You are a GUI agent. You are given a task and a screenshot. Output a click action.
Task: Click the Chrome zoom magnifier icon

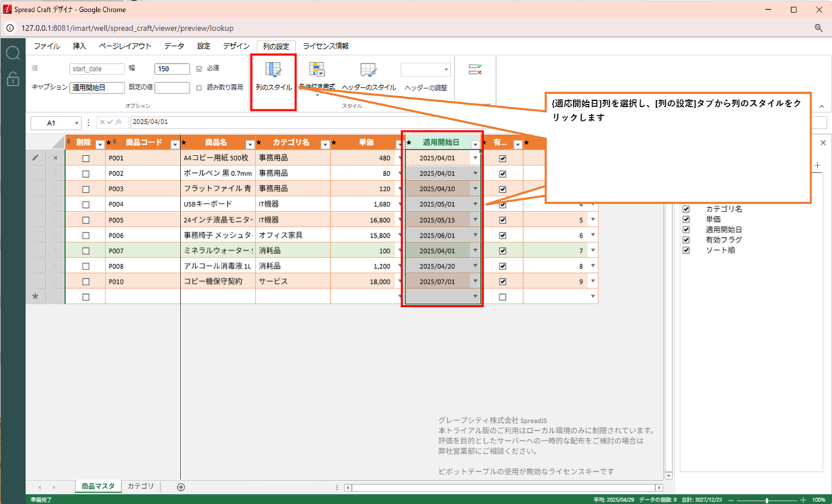818,28
